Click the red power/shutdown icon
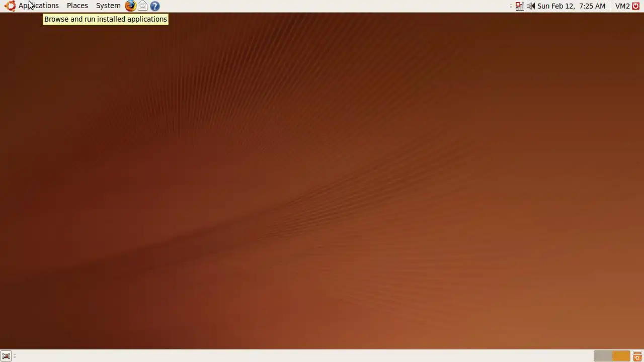This screenshot has height=362, width=644. pos(636,6)
